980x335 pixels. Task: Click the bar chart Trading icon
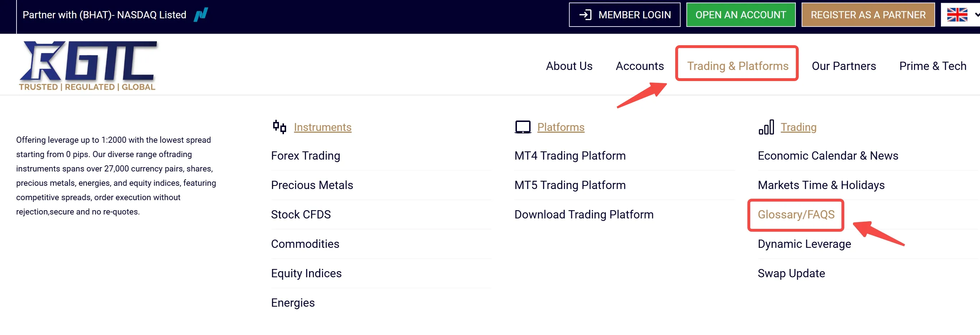766,127
